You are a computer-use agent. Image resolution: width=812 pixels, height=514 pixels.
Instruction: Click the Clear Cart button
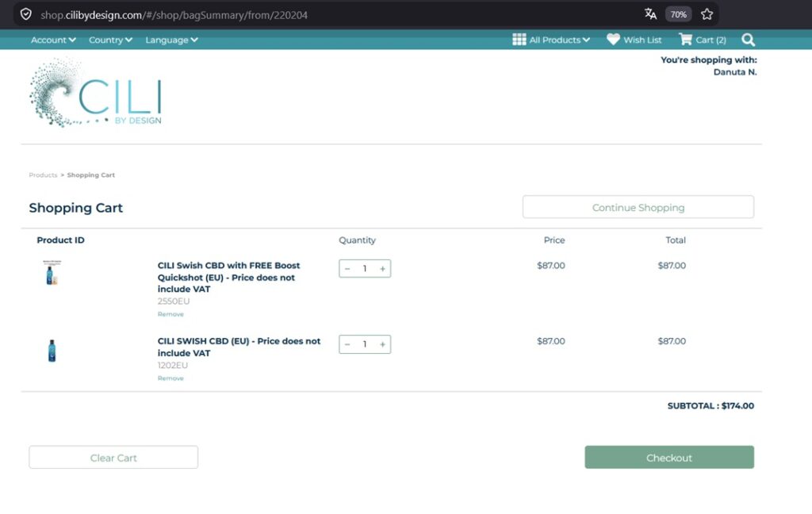[x=113, y=458]
